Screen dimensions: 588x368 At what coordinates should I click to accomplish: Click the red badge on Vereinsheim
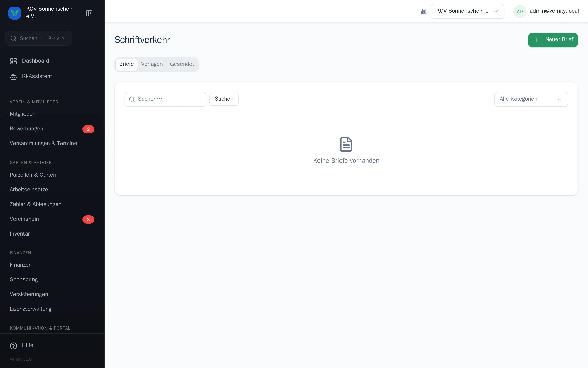coord(88,219)
